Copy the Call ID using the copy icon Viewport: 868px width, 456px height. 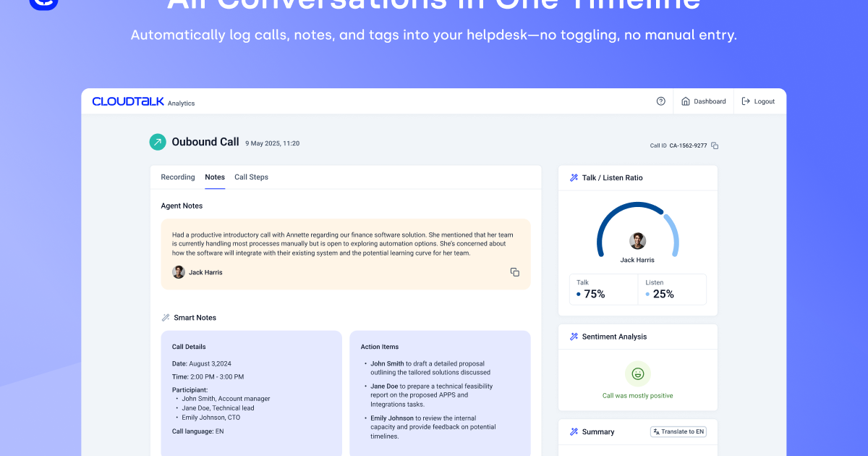pos(715,145)
